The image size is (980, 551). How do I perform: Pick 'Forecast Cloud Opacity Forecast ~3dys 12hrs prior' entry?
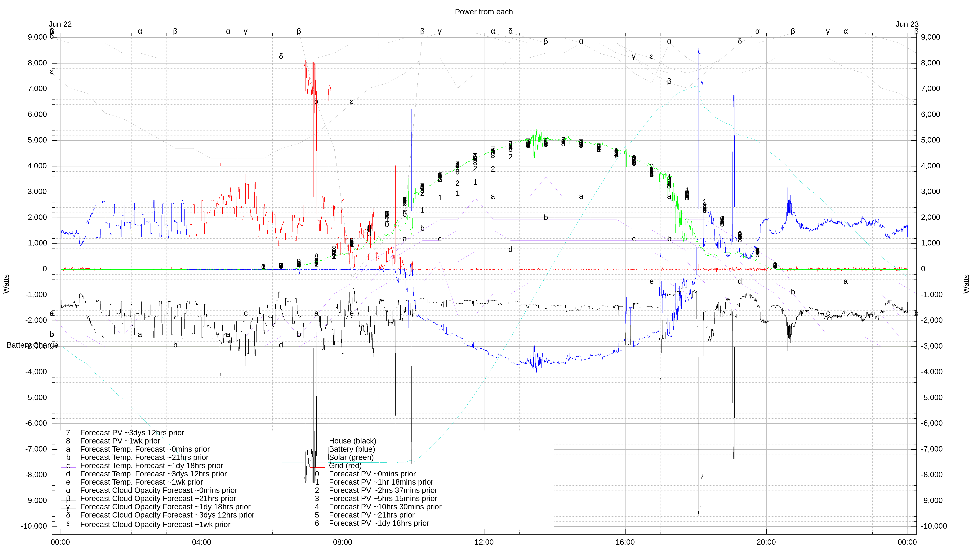pos(167,515)
